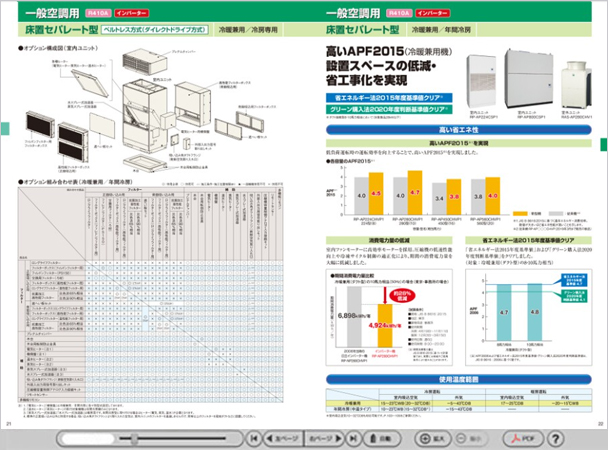Click the page number 22

601,424
